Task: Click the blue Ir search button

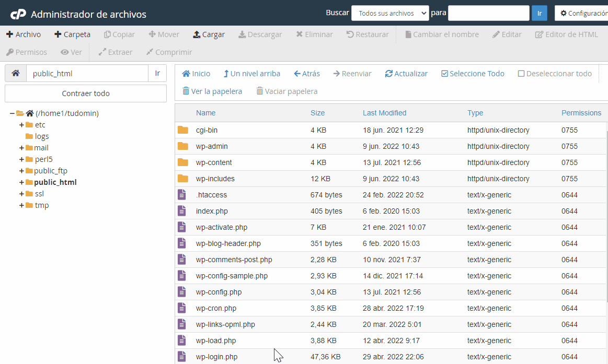Action: tap(540, 13)
